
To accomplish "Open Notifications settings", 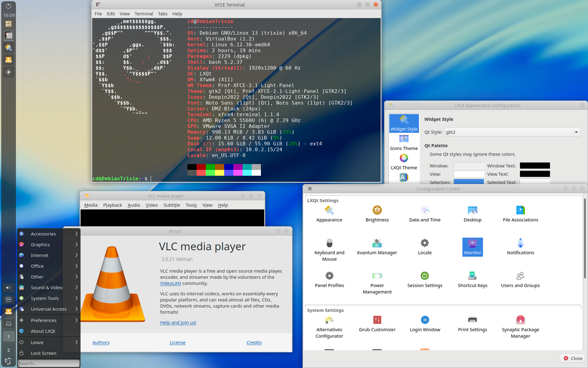I will (520, 247).
